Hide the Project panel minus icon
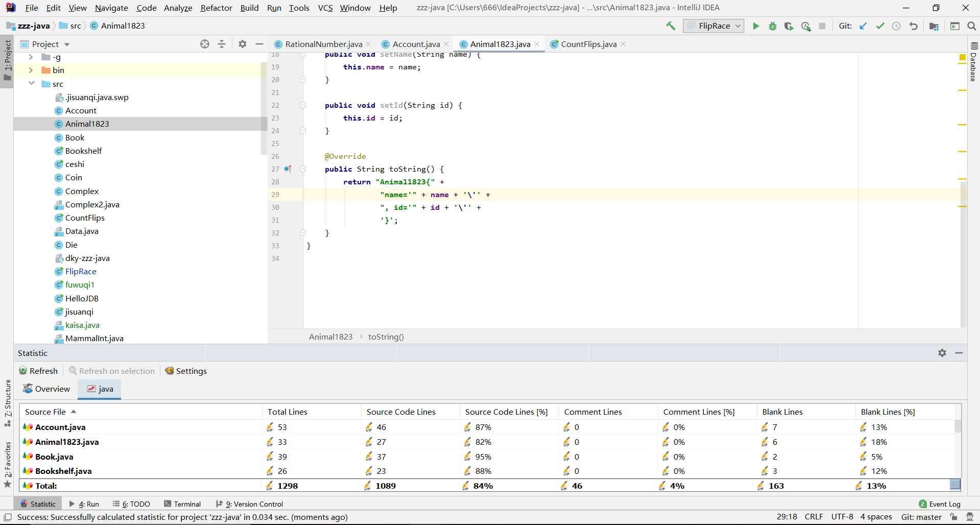The image size is (980, 525). pyautogui.click(x=259, y=44)
